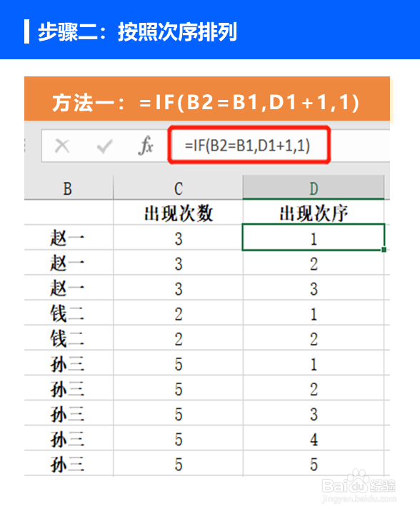
Task: Select 出现次数 value 2 in first 钱二 row
Action: point(179,313)
